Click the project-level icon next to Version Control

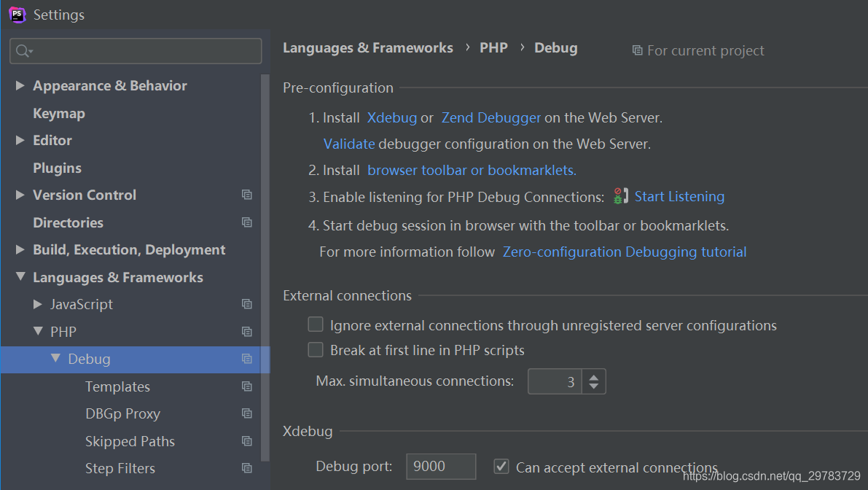coord(247,195)
